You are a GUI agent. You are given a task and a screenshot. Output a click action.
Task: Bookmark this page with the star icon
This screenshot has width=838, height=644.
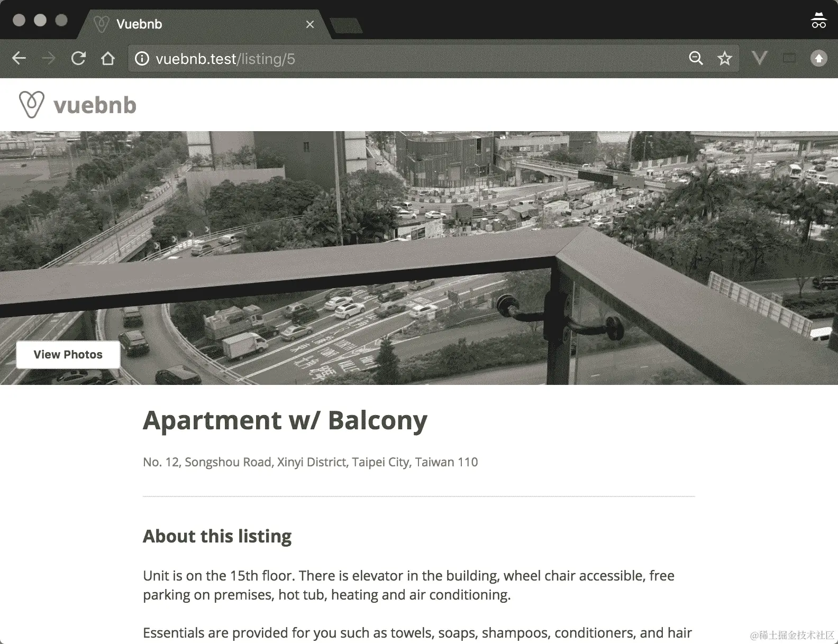click(725, 58)
